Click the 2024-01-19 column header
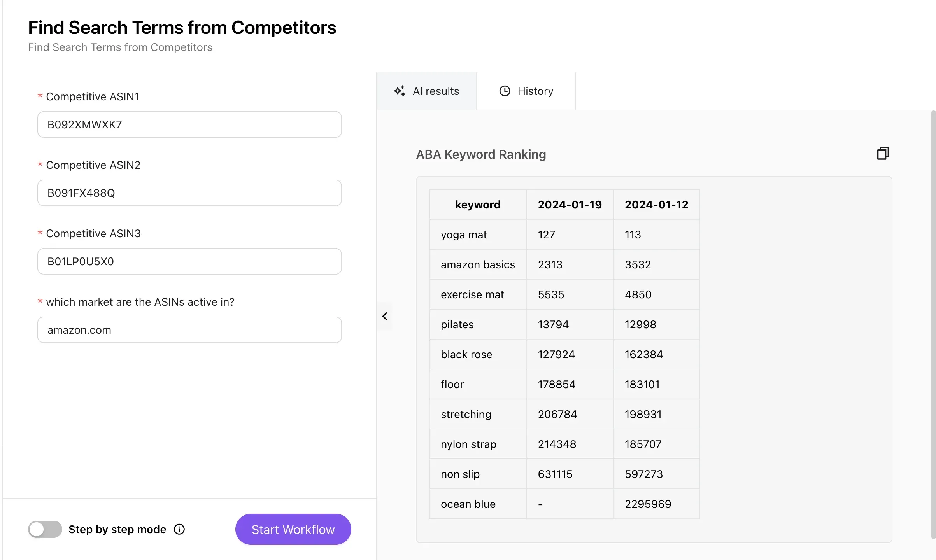 coord(569,204)
